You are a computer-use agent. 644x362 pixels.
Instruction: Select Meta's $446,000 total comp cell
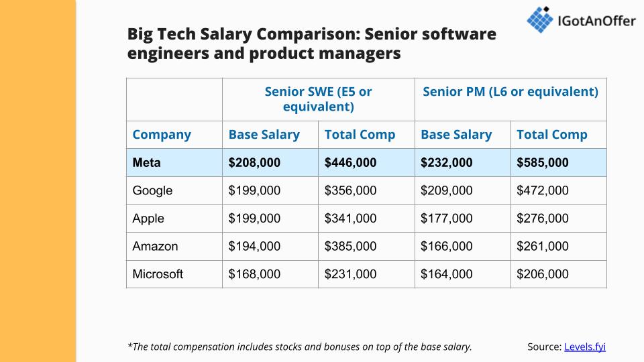(x=350, y=163)
